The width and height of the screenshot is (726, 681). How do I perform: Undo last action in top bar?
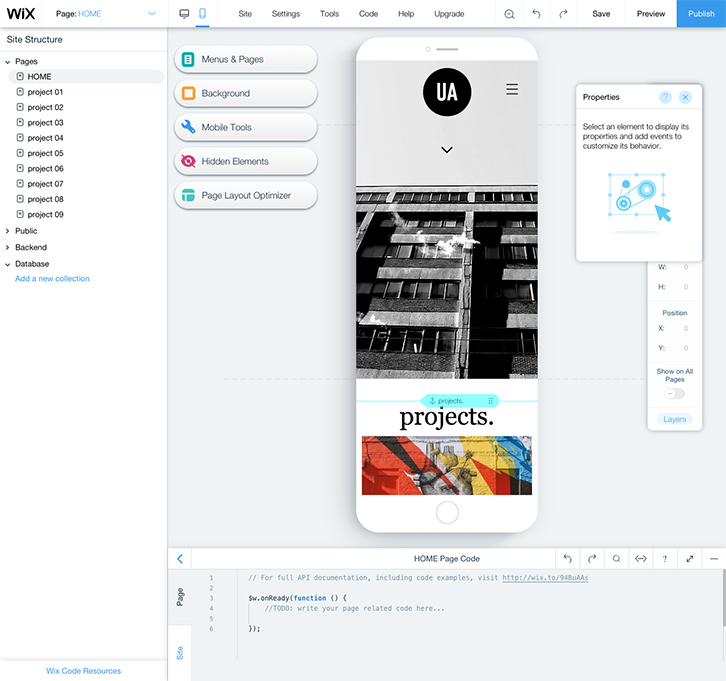pos(536,14)
